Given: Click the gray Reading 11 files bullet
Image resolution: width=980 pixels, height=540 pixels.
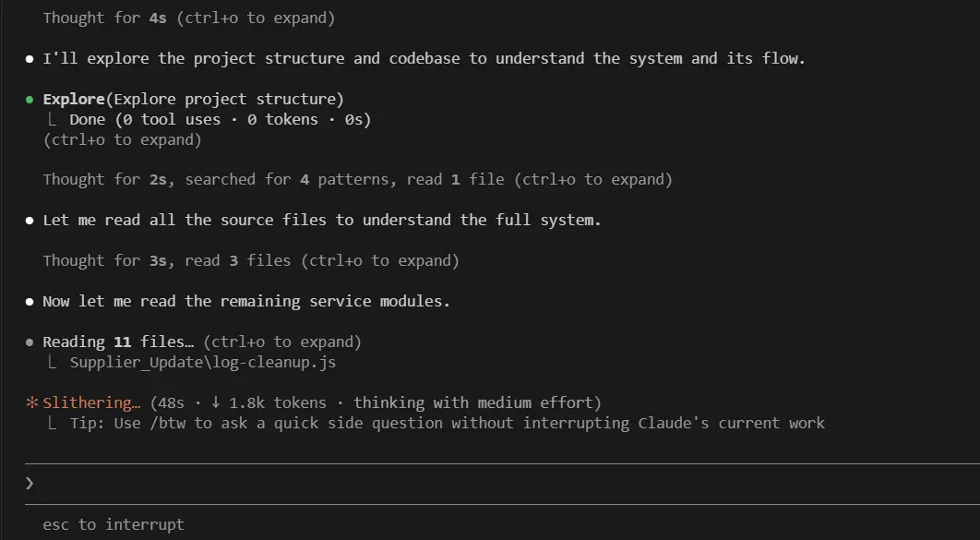Looking at the screenshot, I should 30,342.
